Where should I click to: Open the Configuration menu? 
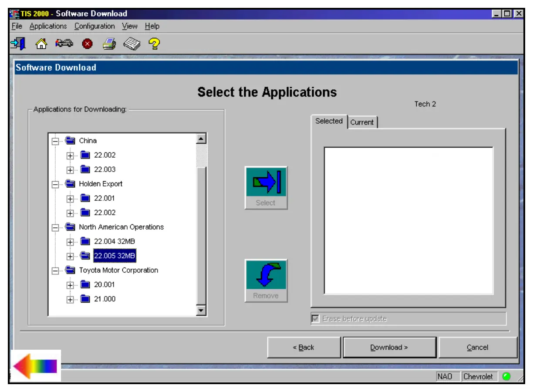coord(94,26)
